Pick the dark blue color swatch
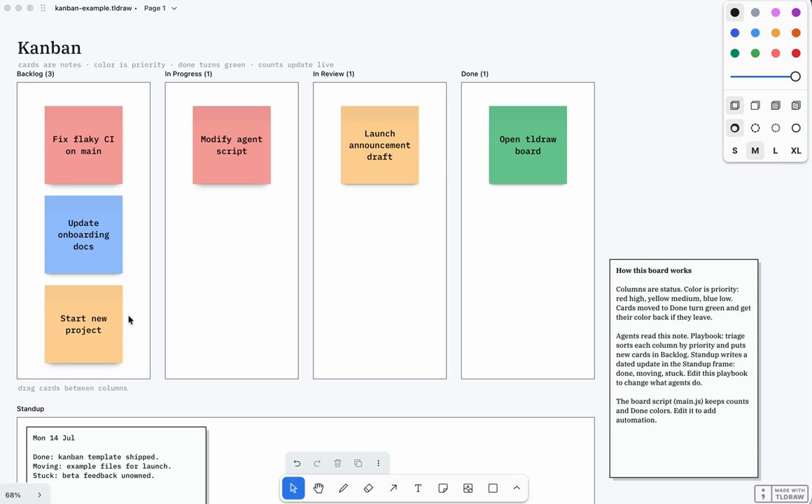This screenshot has width=812, height=504. [735, 33]
